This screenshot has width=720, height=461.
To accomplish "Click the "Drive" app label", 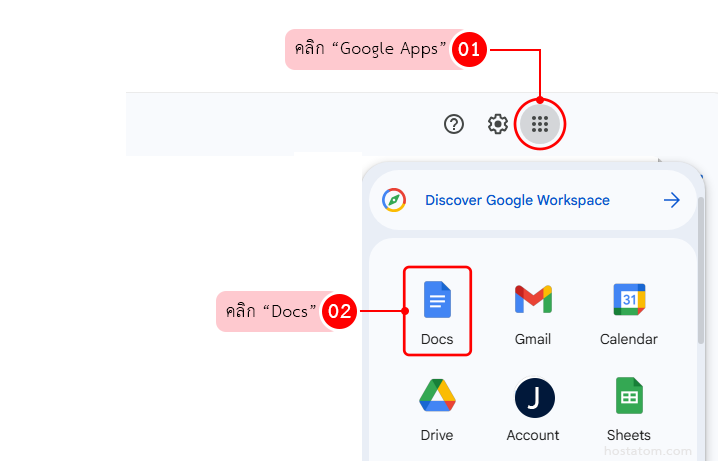I will click(437, 435).
